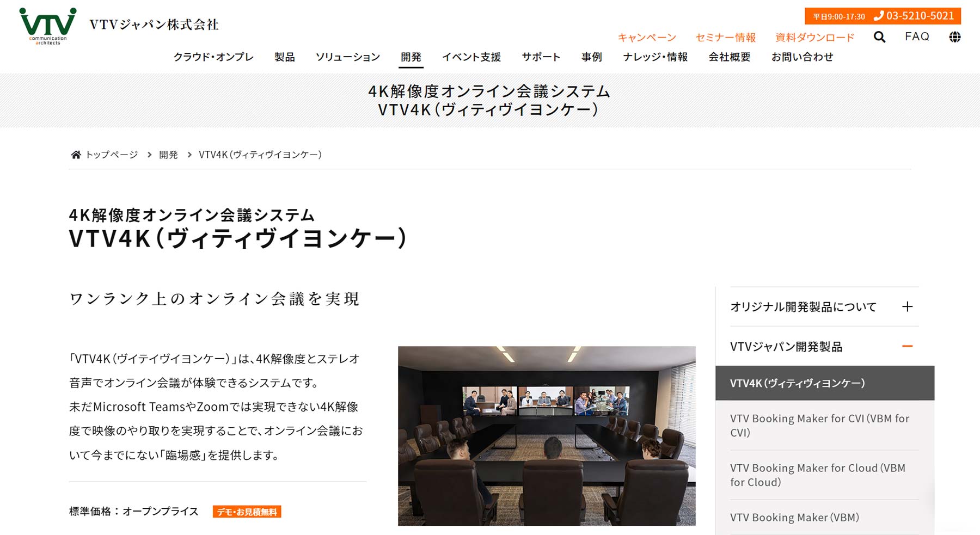Click the VTV communication architects logo
Screen dimensions: 980x535
48,26
